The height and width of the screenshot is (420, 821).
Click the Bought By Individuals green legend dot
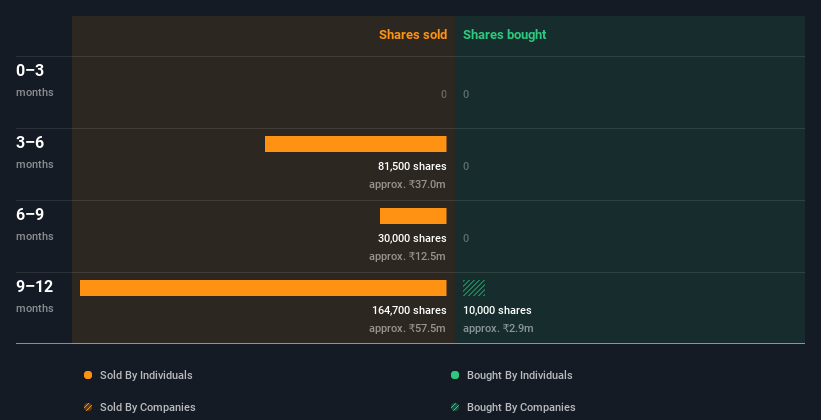click(455, 375)
